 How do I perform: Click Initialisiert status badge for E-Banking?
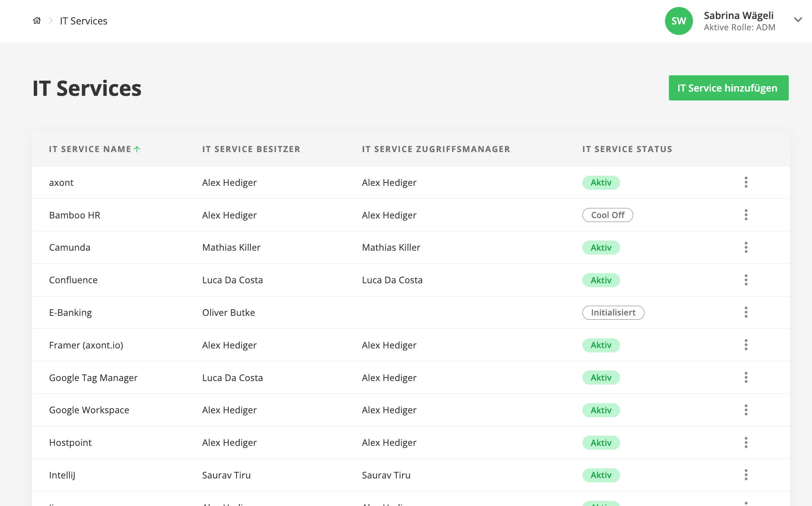click(x=613, y=312)
